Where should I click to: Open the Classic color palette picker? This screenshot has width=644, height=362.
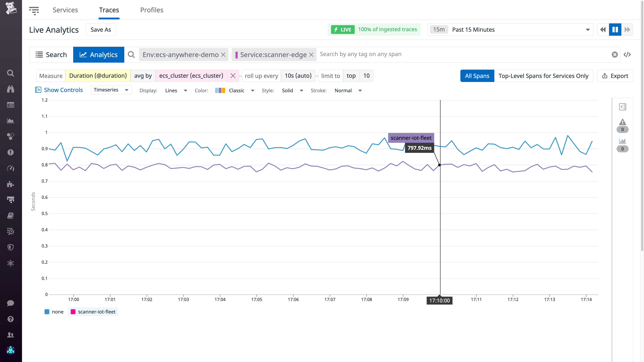point(236,90)
